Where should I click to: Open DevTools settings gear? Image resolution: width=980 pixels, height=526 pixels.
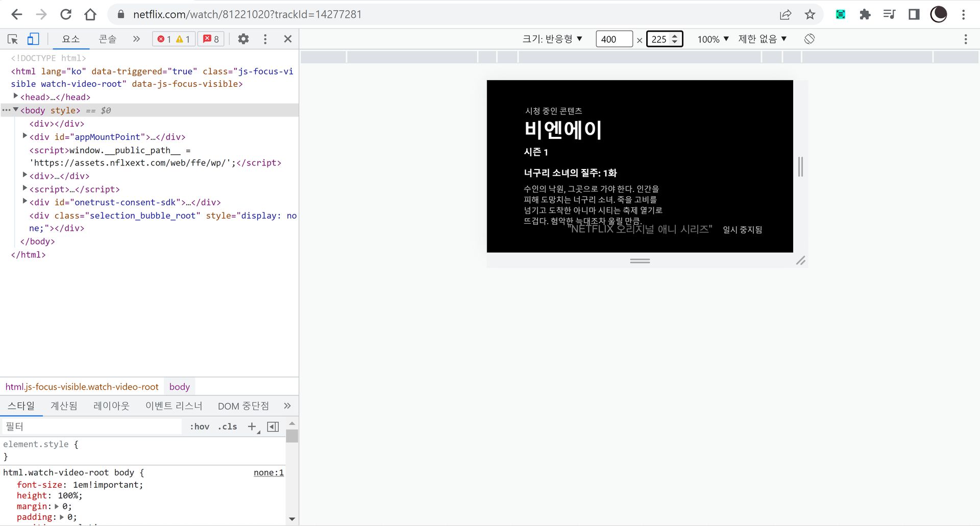(x=243, y=39)
